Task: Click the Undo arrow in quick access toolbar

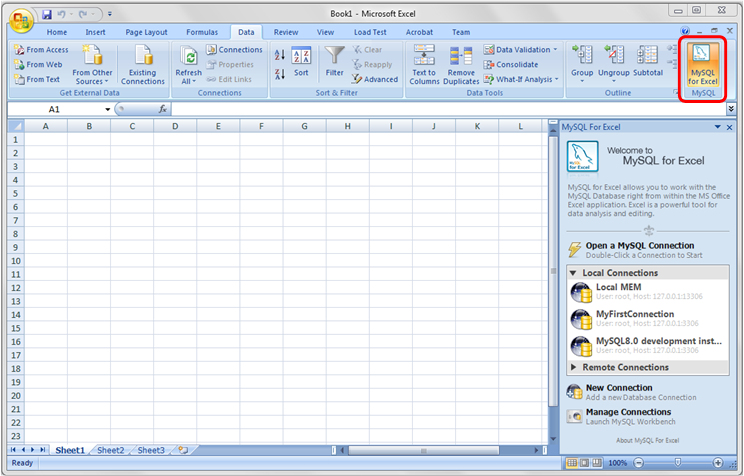Action: tap(61, 14)
